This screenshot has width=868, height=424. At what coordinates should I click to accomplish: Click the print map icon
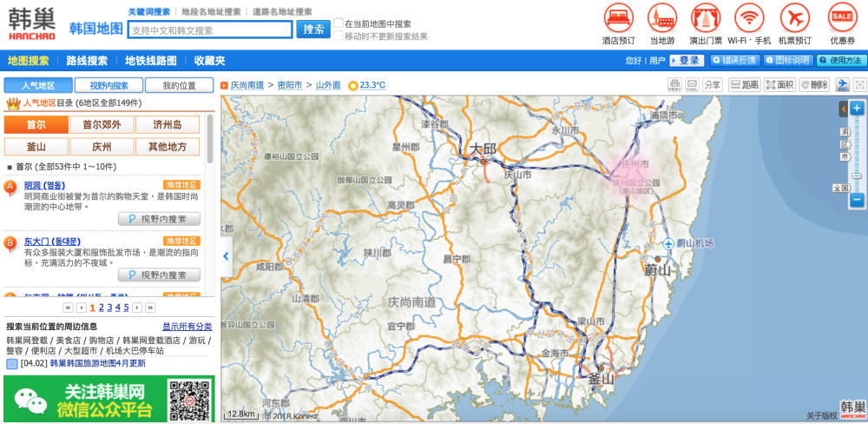click(674, 85)
